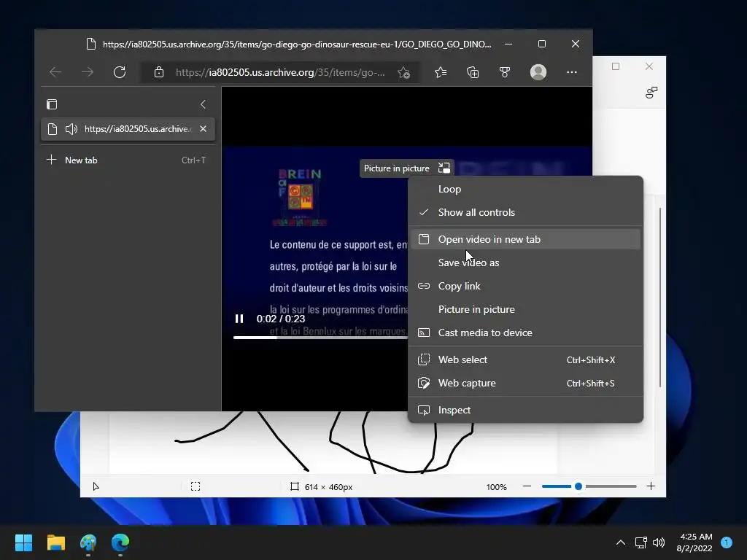This screenshot has width=747, height=560.
Task: Open a New tab
Action: 128,160
